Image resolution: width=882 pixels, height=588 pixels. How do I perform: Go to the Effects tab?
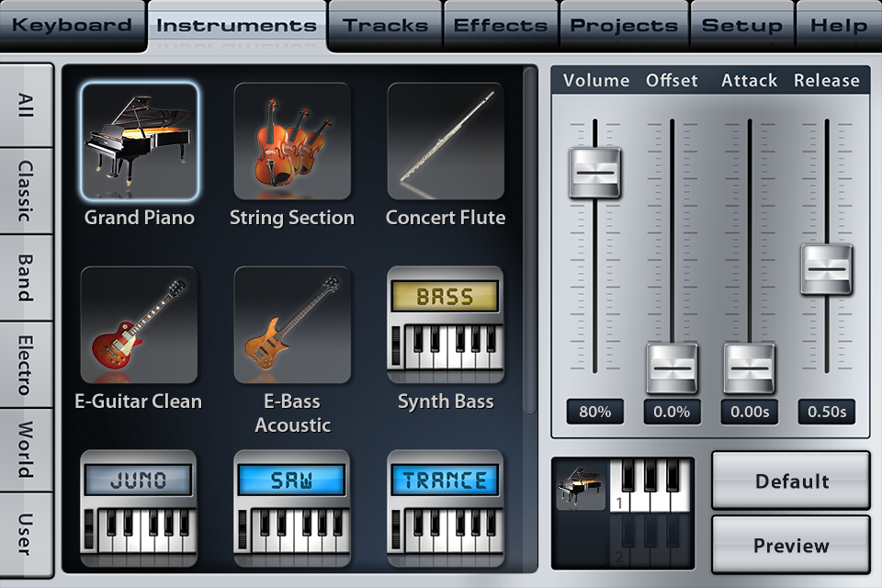501,26
